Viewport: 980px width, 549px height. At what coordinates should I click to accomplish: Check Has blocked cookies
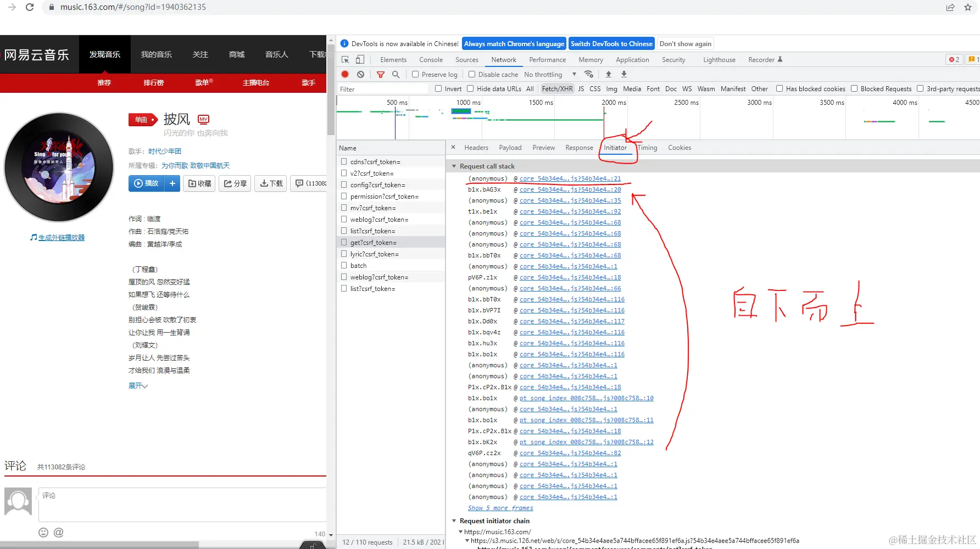(779, 88)
